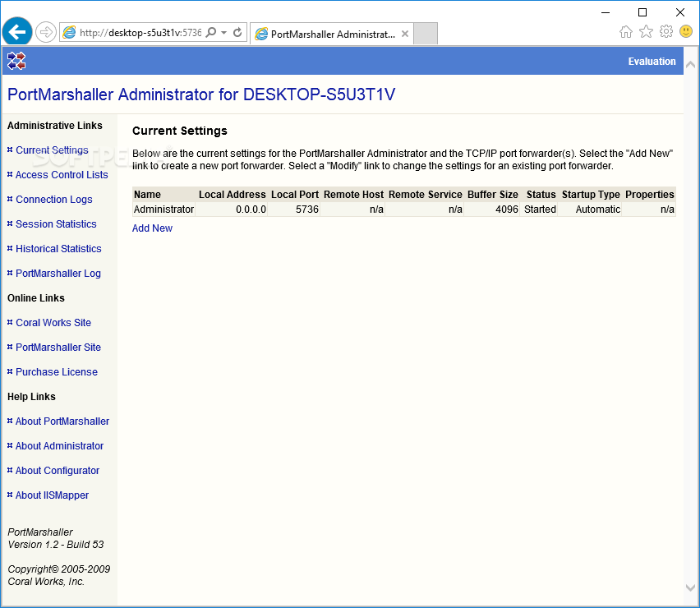Image resolution: width=700 pixels, height=608 pixels.
Task: Visit the PortMarshaller Site link
Action: tap(58, 347)
